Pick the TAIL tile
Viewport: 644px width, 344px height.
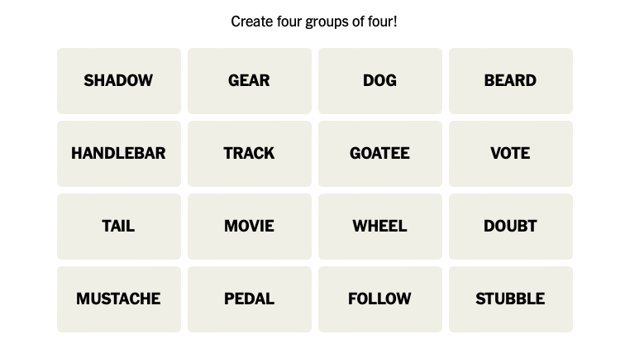(x=119, y=227)
